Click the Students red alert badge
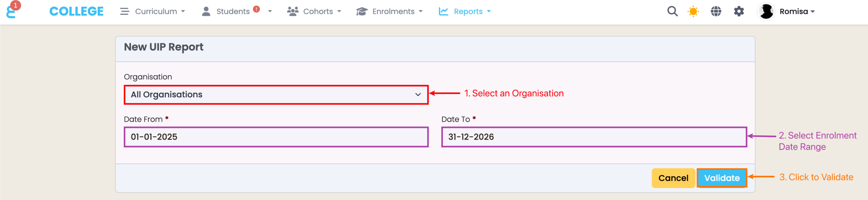Screen dimensions: 868x200 (x=257, y=9)
